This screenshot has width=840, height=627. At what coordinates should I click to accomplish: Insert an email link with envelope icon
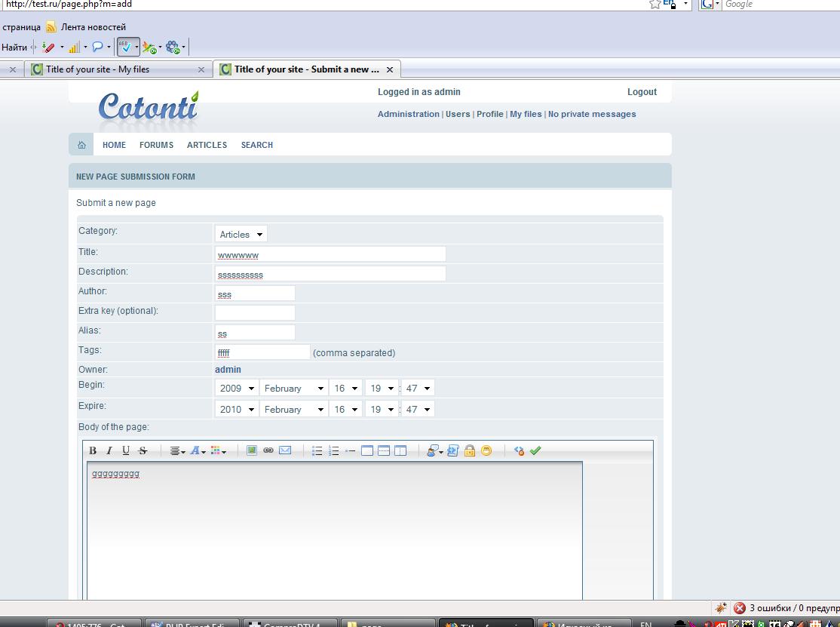(285, 450)
